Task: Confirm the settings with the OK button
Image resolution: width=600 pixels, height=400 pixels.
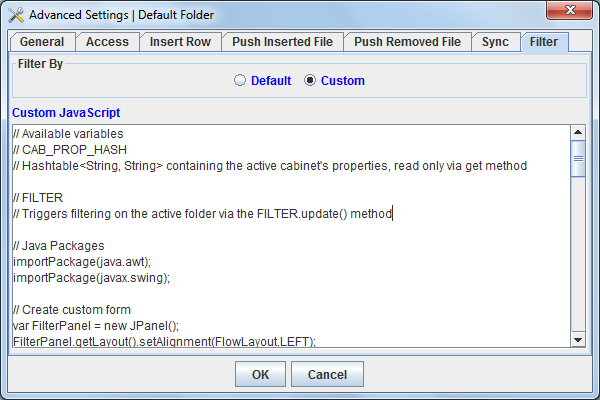Action: [260, 374]
